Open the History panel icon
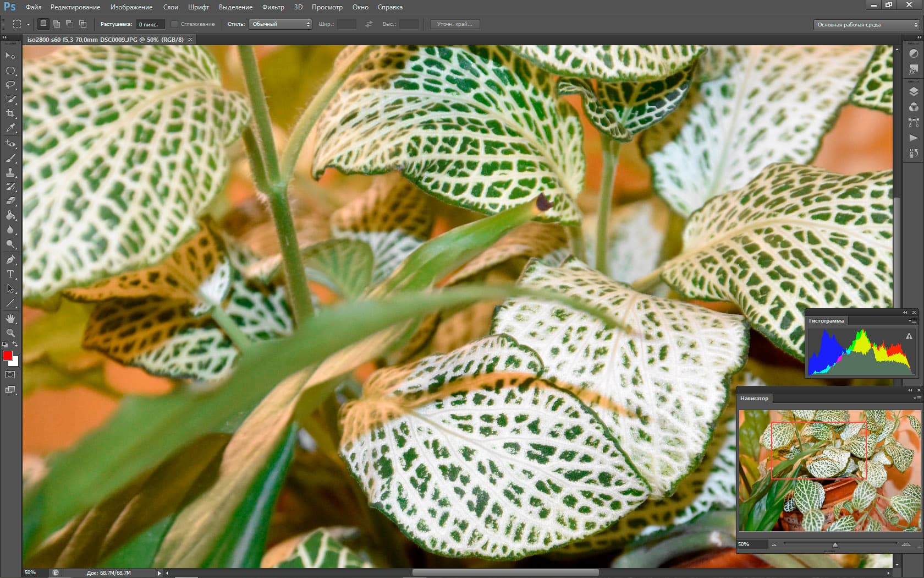The width and height of the screenshot is (924, 578). pyautogui.click(x=914, y=153)
